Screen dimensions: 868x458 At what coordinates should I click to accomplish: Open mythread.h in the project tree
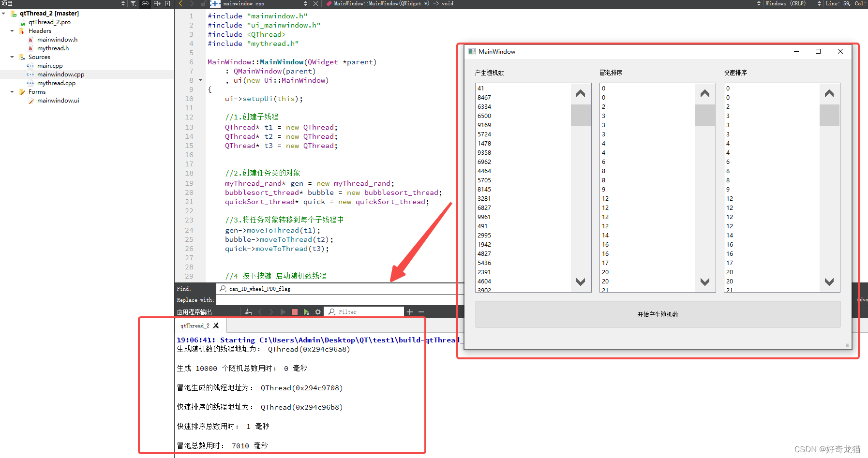tap(53, 48)
